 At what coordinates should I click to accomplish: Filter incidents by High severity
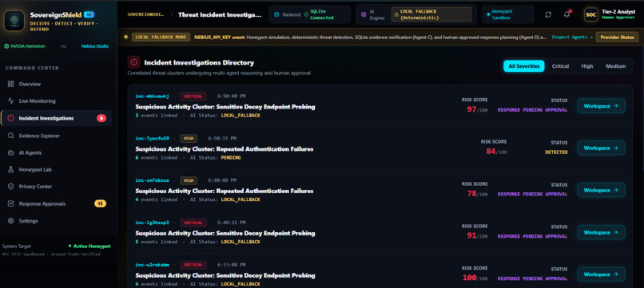coord(587,66)
